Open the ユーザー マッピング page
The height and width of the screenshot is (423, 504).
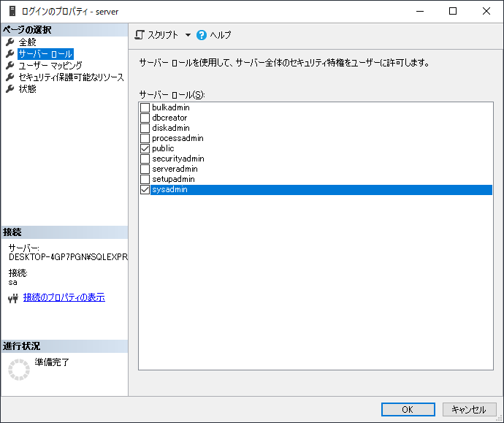click(x=50, y=66)
